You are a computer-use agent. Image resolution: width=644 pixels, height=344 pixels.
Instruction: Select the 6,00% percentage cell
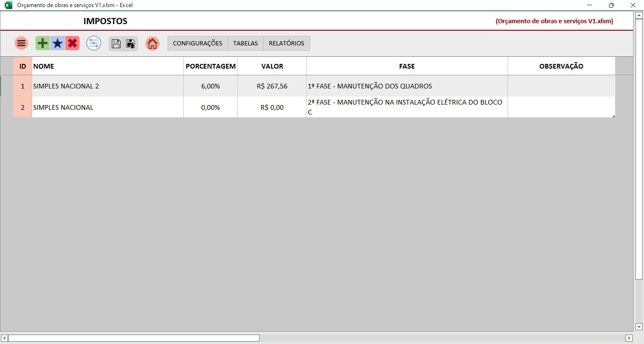tap(211, 86)
